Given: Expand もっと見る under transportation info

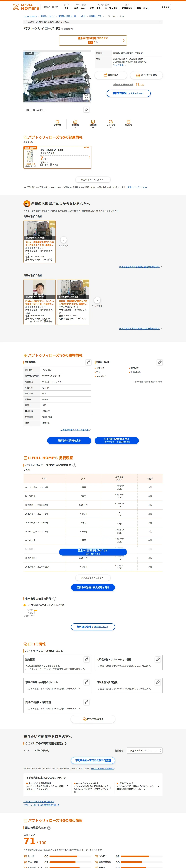Looking at the screenshot, I should tap(120, 65).
